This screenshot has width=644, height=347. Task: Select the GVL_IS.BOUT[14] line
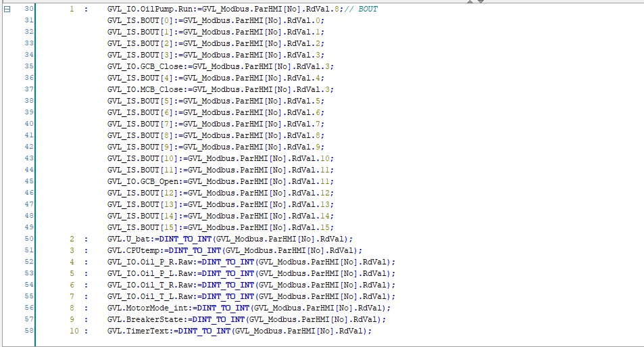220,216
